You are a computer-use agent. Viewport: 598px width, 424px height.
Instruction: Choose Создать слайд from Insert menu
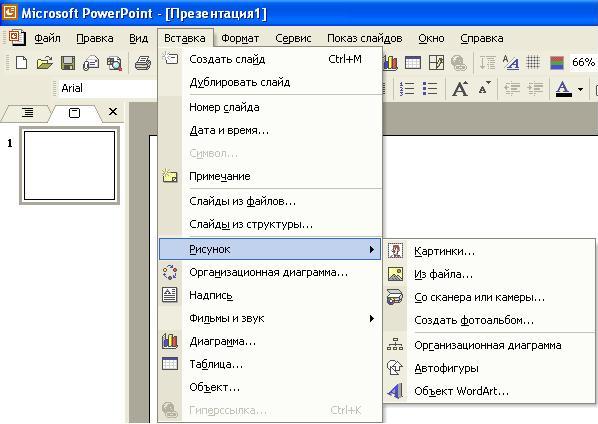270,59
